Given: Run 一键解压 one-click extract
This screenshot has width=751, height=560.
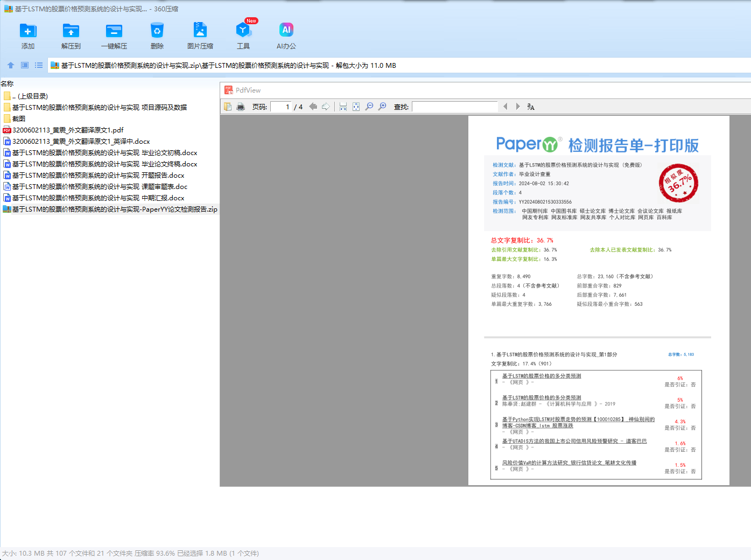Looking at the screenshot, I should pos(114,31).
